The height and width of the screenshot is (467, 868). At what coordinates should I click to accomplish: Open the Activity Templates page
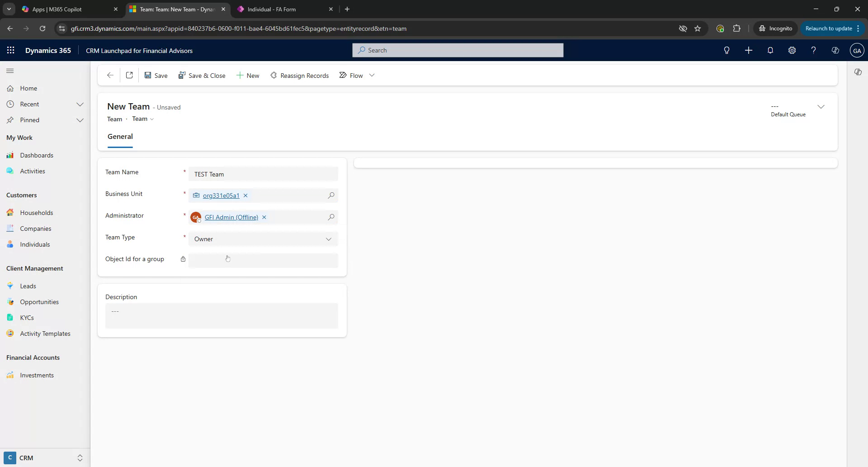[x=45, y=334]
